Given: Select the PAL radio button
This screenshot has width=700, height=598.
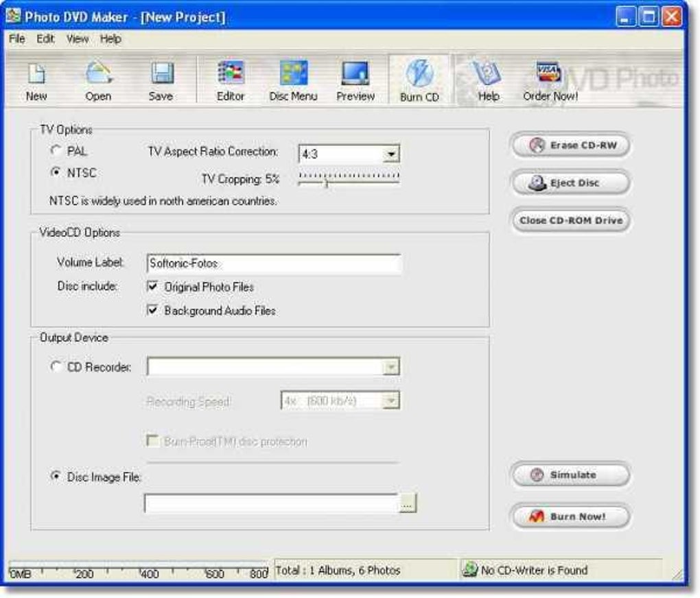Looking at the screenshot, I should point(56,150).
